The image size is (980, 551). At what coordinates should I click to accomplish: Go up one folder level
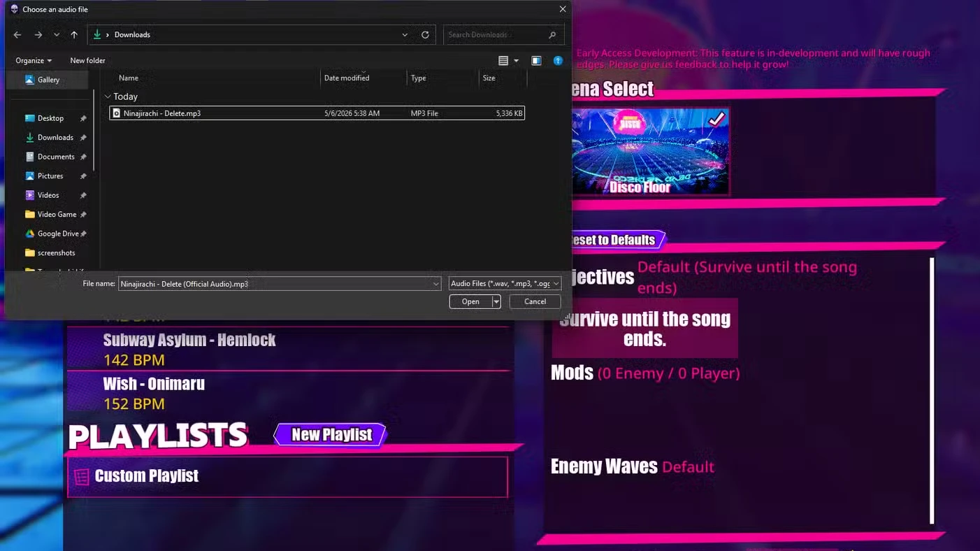click(74, 35)
